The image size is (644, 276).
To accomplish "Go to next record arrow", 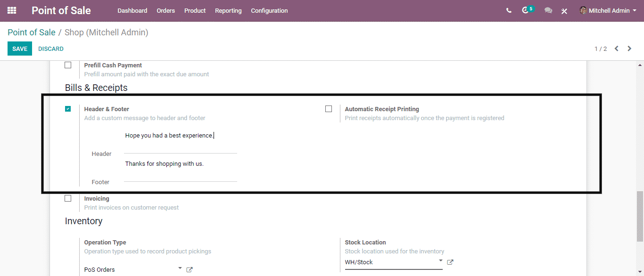I will (x=629, y=49).
